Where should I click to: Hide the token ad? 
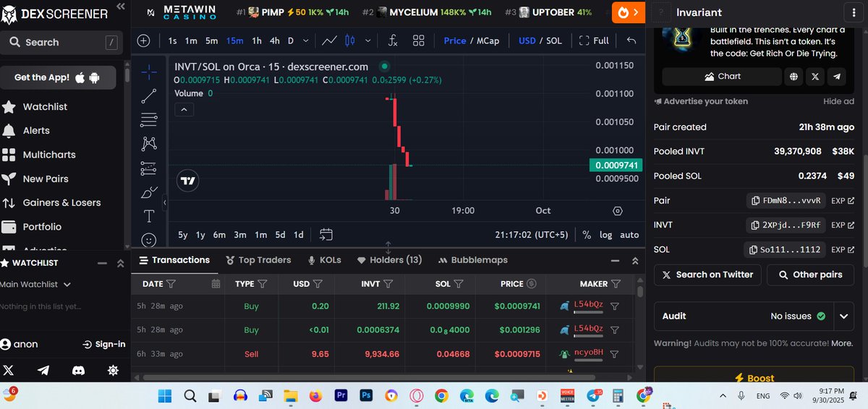838,102
